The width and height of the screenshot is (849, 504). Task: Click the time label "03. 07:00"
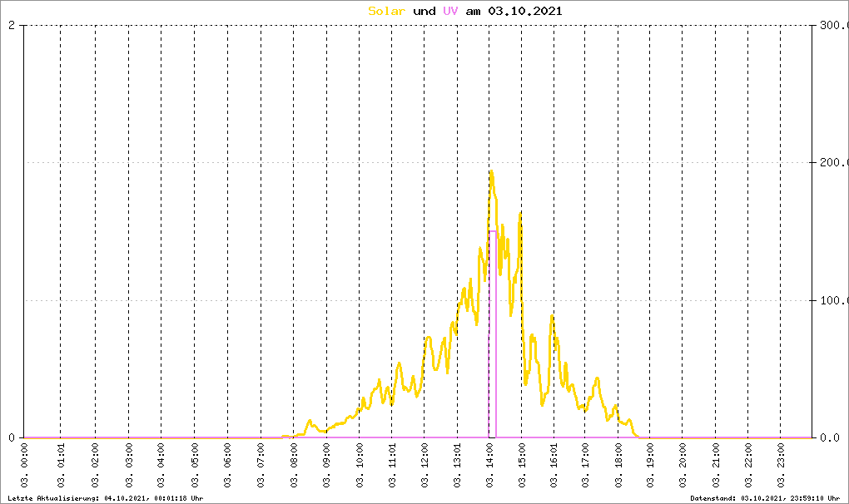pyautogui.click(x=261, y=466)
